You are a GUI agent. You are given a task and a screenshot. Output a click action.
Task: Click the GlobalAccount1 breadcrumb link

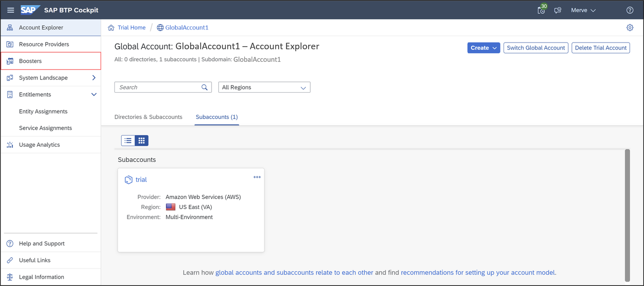(187, 28)
